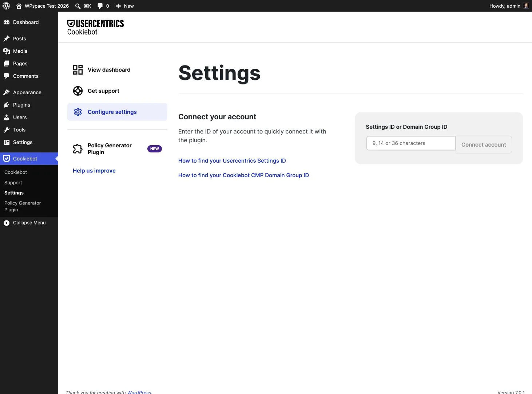Click the plus icon next to New
The width and height of the screenshot is (532, 394).
click(118, 6)
